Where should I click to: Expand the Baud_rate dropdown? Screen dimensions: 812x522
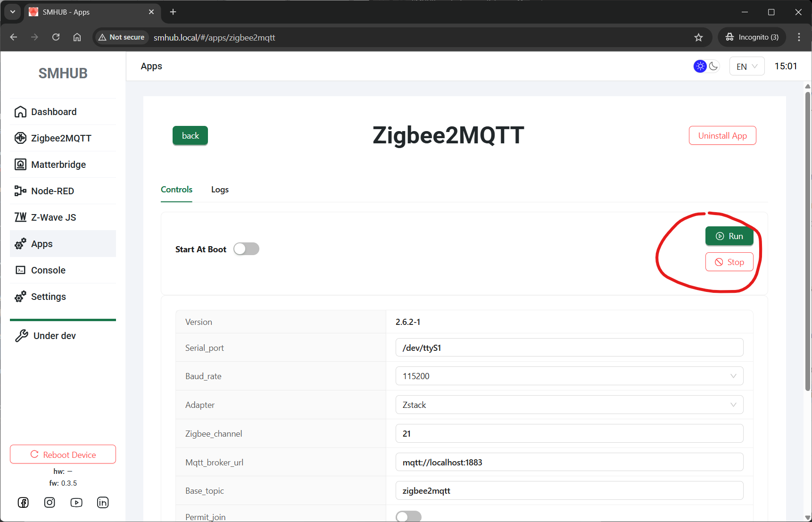[x=569, y=376]
